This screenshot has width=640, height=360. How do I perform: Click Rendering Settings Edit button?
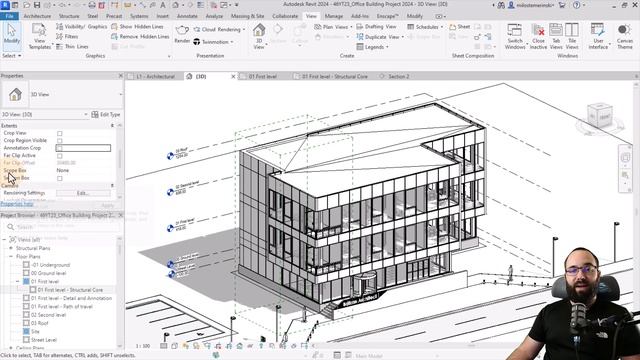coord(83,193)
